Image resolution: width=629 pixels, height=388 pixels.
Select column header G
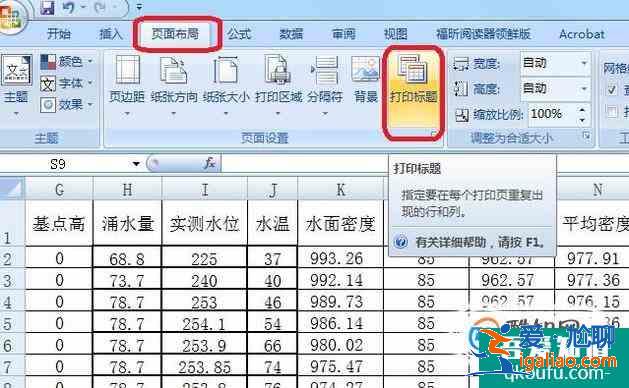59,189
